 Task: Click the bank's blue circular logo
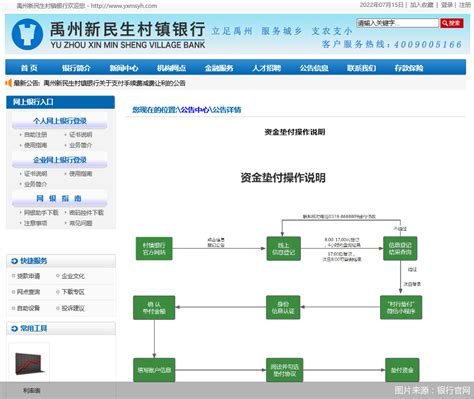pyautogui.click(x=27, y=34)
